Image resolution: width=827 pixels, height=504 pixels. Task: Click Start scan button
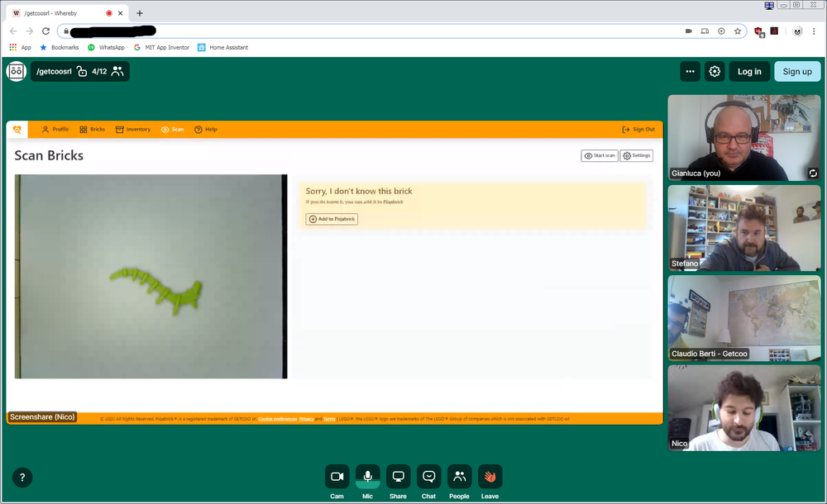tap(600, 155)
